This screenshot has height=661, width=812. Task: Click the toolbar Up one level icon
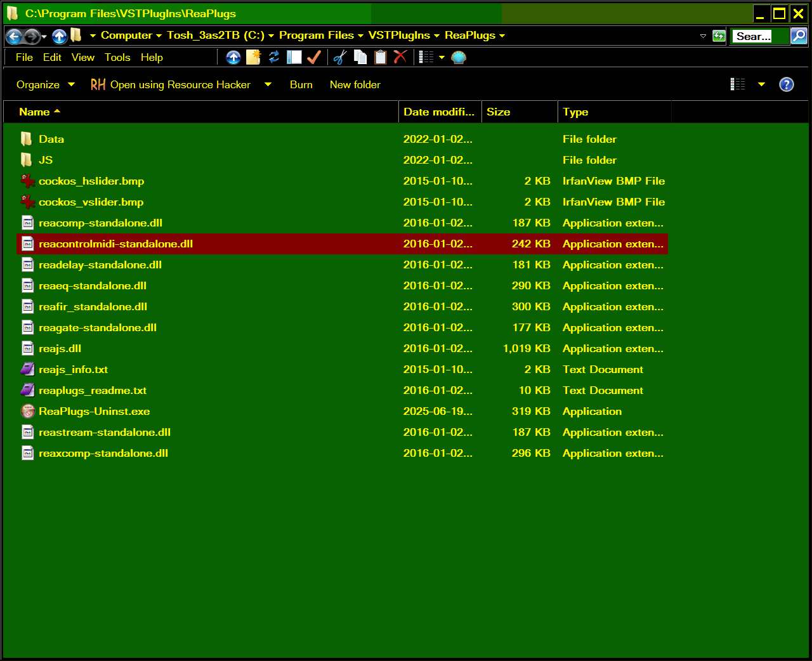[233, 58]
